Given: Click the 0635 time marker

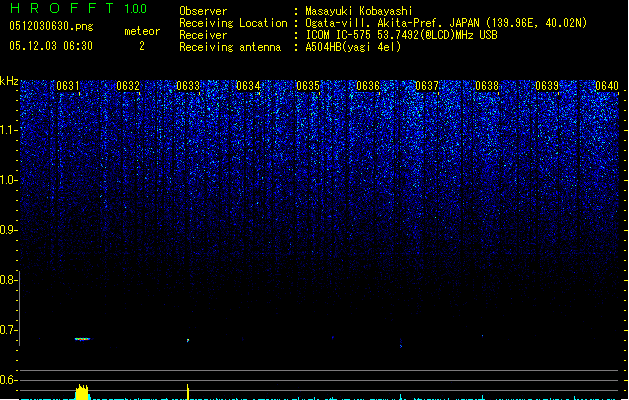Looking at the screenshot, I should 308,86.
